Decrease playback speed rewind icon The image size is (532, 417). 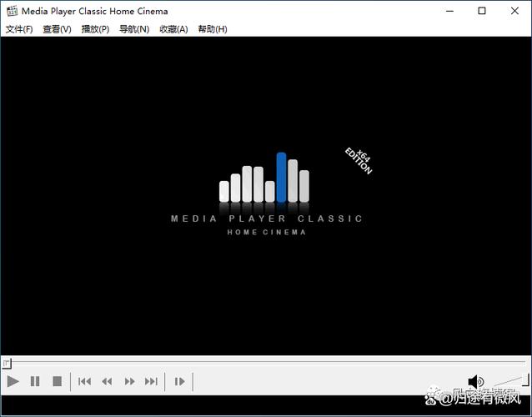[107, 382]
